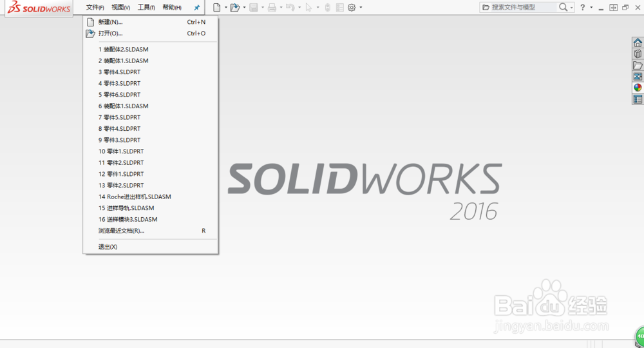Open recent file 5 零件6.SLDPRT
The width and height of the screenshot is (644, 348).
click(150, 95)
